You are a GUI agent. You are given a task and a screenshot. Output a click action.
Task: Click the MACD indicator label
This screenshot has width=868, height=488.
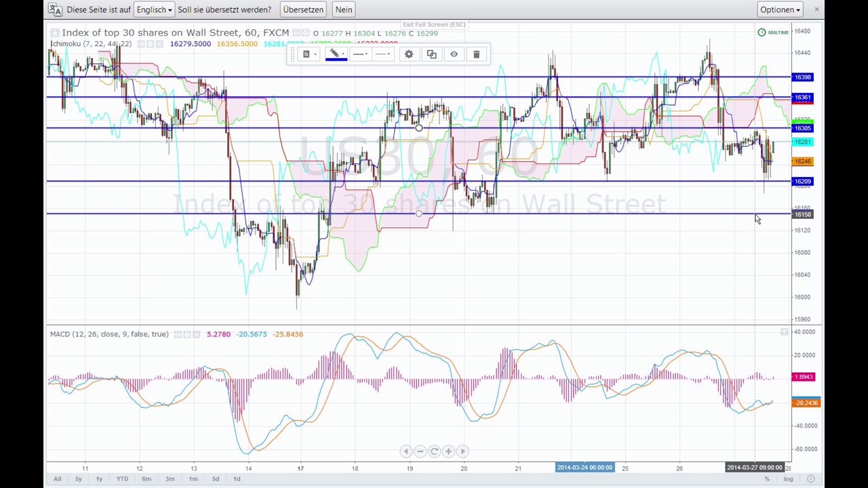(109, 334)
